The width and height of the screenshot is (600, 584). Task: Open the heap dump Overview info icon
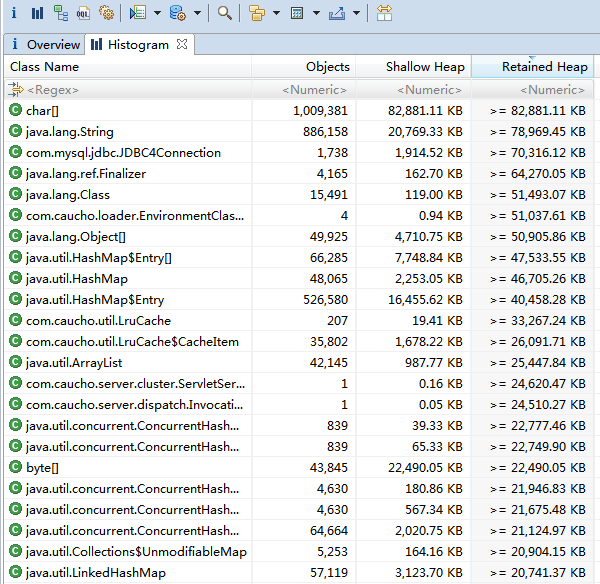point(14,13)
